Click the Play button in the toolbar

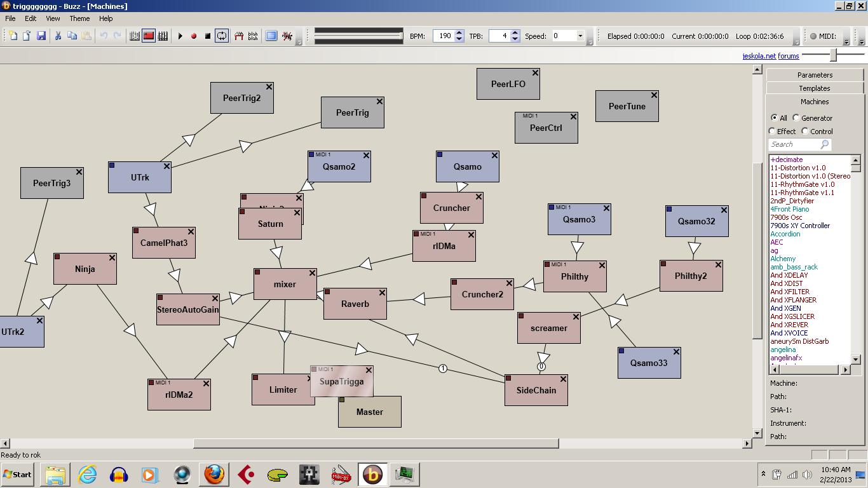point(180,36)
